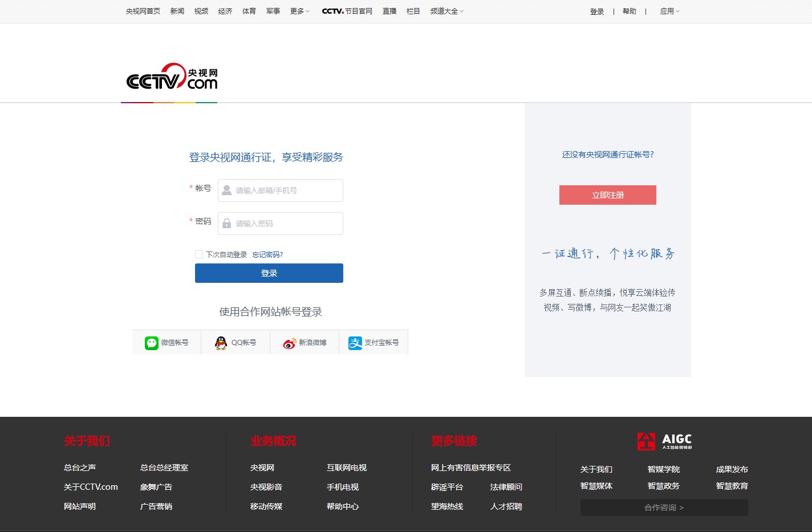
Task: Open 互联网电视 footer link
Action: coord(347,468)
